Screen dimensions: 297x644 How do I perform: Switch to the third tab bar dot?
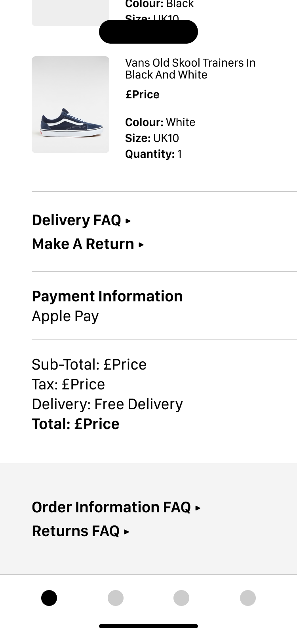click(181, 598)
